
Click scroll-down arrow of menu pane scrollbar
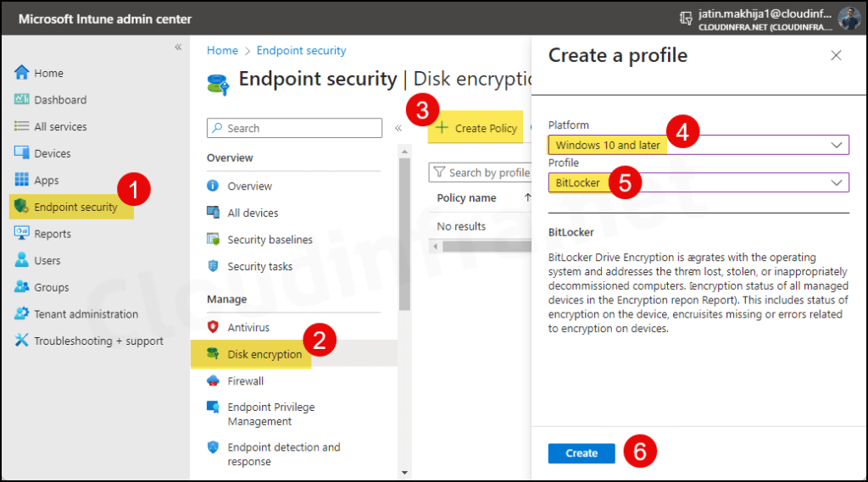404,473
